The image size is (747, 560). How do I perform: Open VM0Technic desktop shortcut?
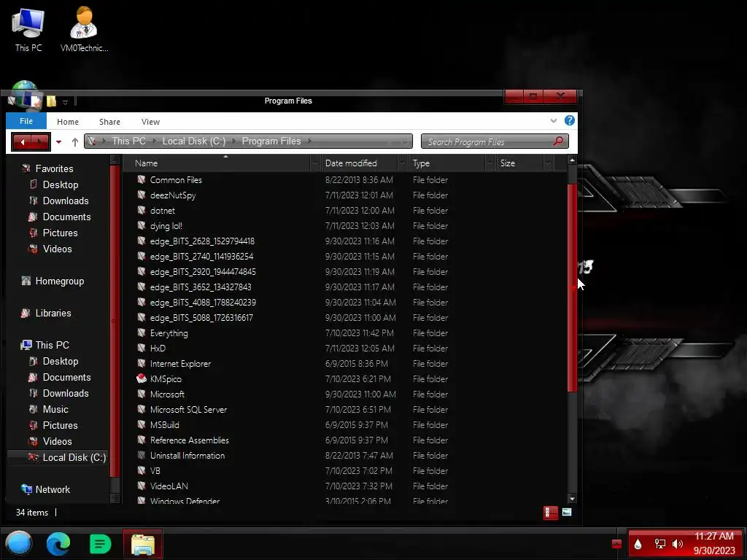(84, 29)
